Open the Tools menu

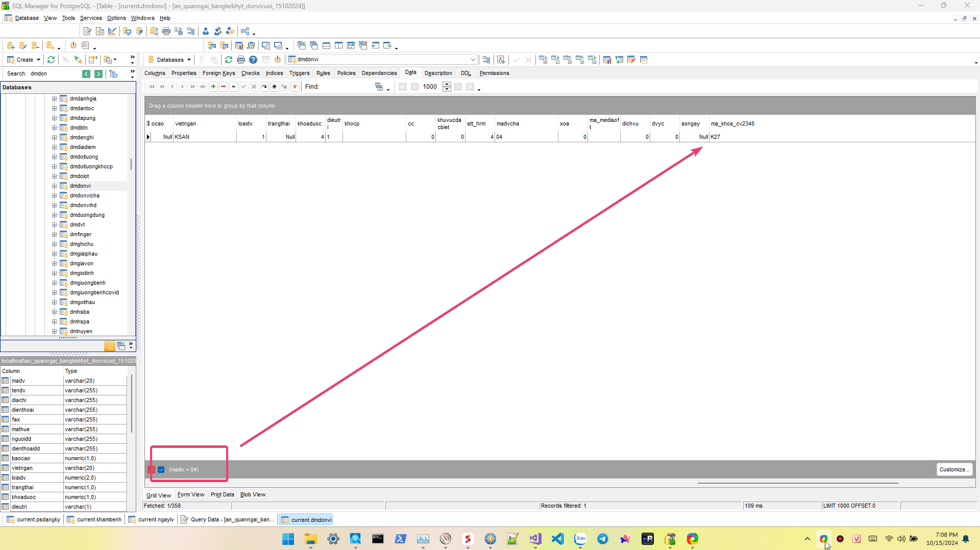[x=68, y=18]
